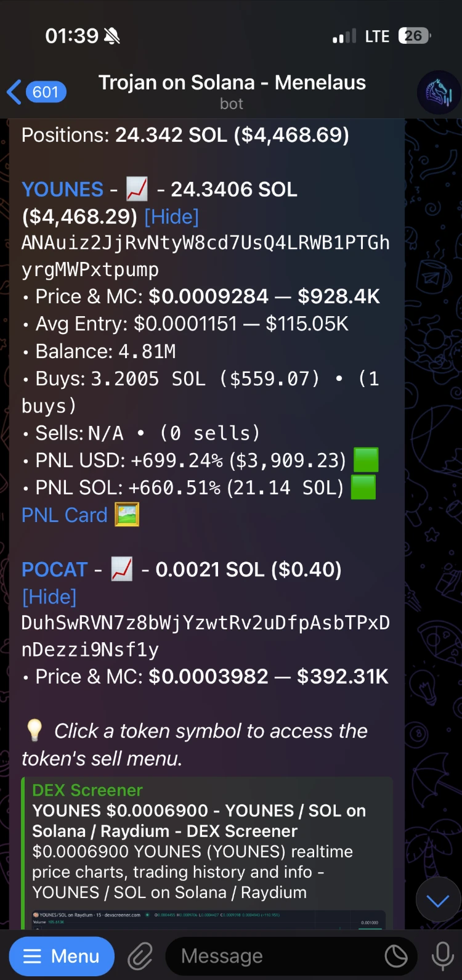Hide the POCAT position
The height and width of the screenshot is (980, 462).
click(x=49, y=597)
